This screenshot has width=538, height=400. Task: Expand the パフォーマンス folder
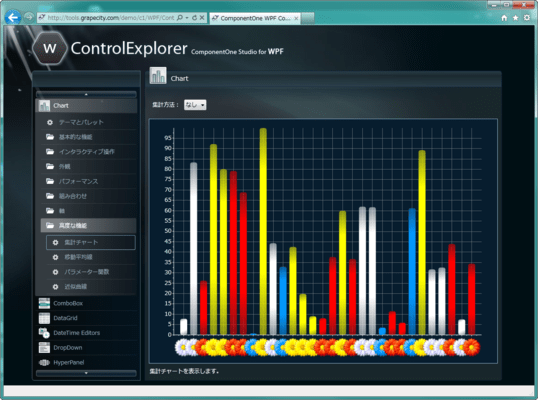click(x=89, y=181)
